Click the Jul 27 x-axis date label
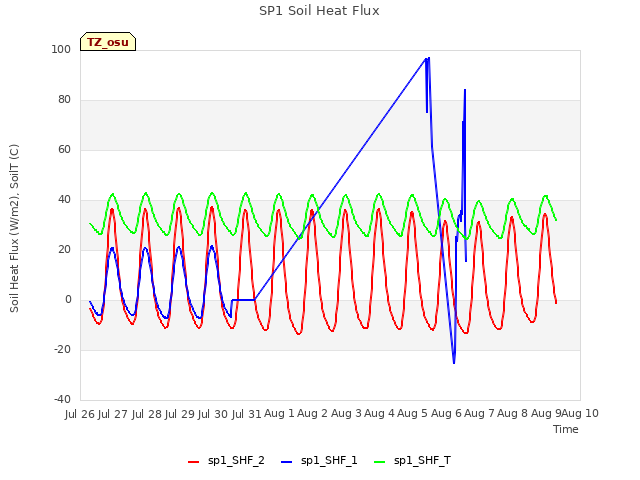The width and height of the screenshot is (640, 480). click(x=113, y=414)
